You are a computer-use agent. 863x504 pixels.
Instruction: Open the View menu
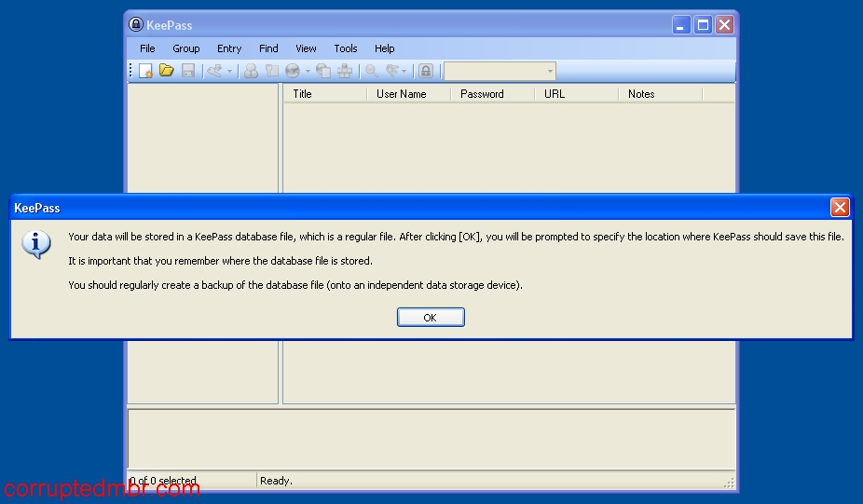pos(306,48)
